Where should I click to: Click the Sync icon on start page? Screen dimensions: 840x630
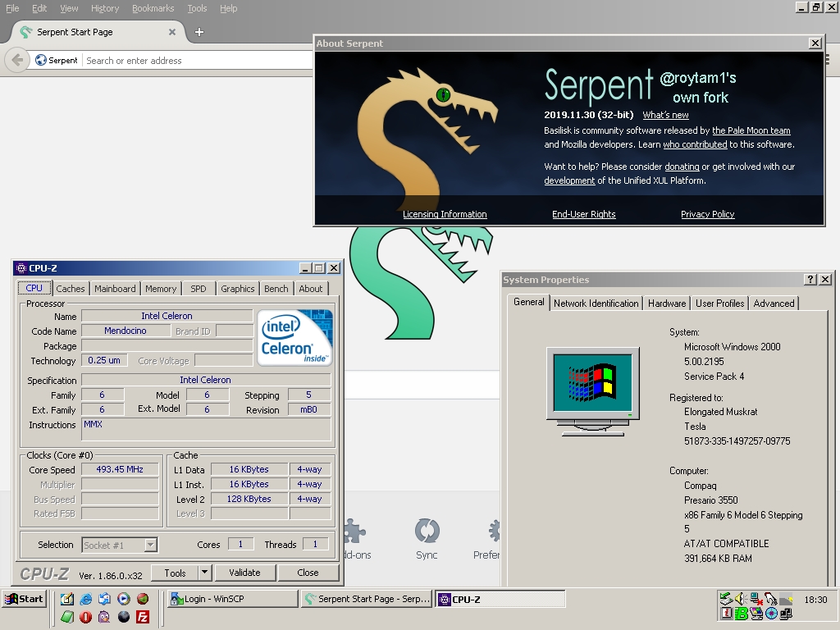pyautogui.click(x=427, y=532)
